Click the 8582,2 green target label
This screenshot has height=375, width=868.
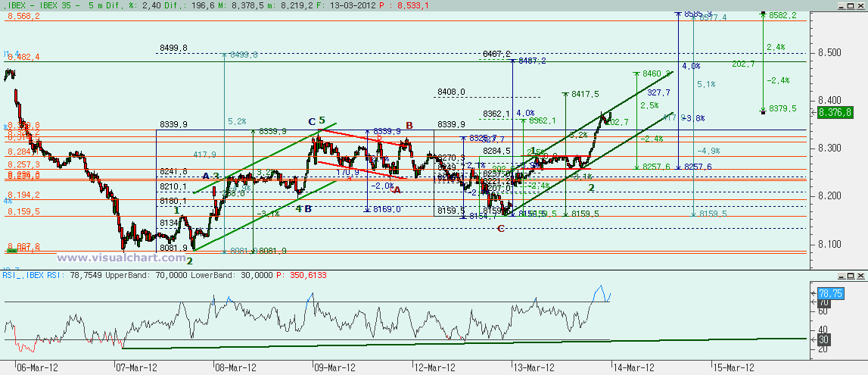point(782,15)
